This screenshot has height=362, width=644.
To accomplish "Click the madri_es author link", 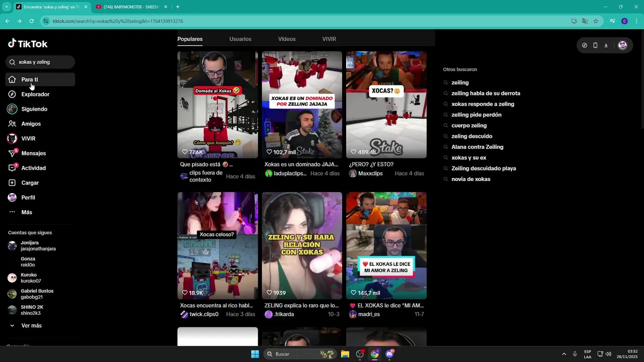I will [364, 314].
